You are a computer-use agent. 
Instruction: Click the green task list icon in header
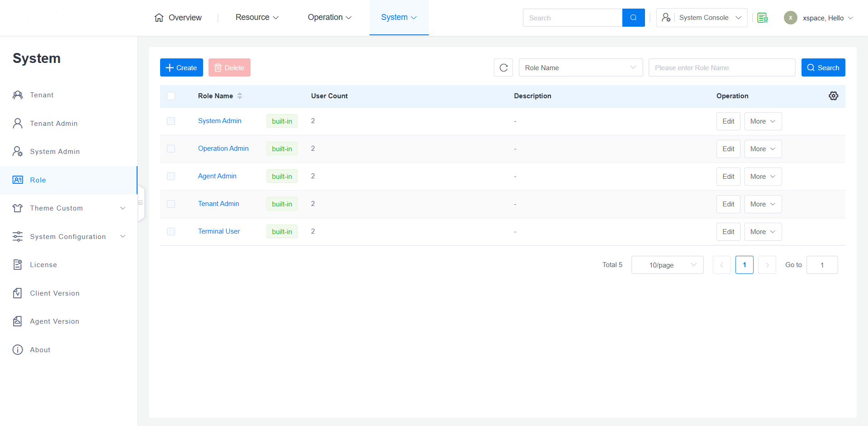(763, 18)
